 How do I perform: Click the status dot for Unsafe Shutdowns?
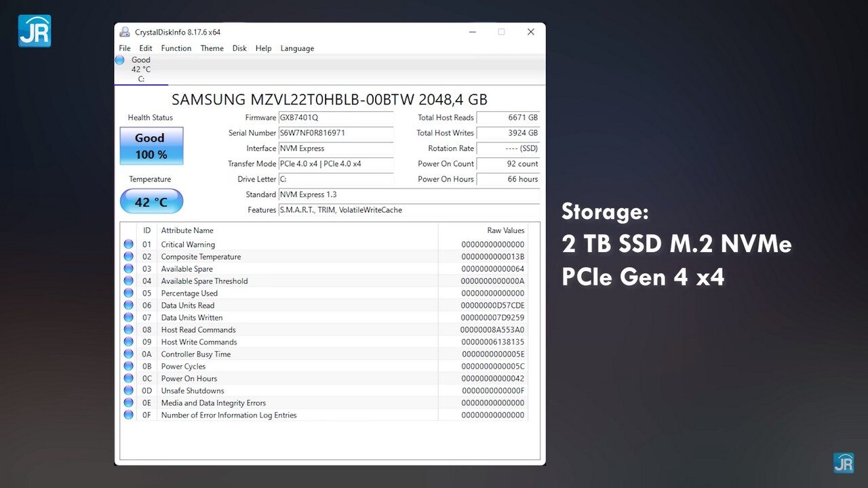tap(129, 390)
